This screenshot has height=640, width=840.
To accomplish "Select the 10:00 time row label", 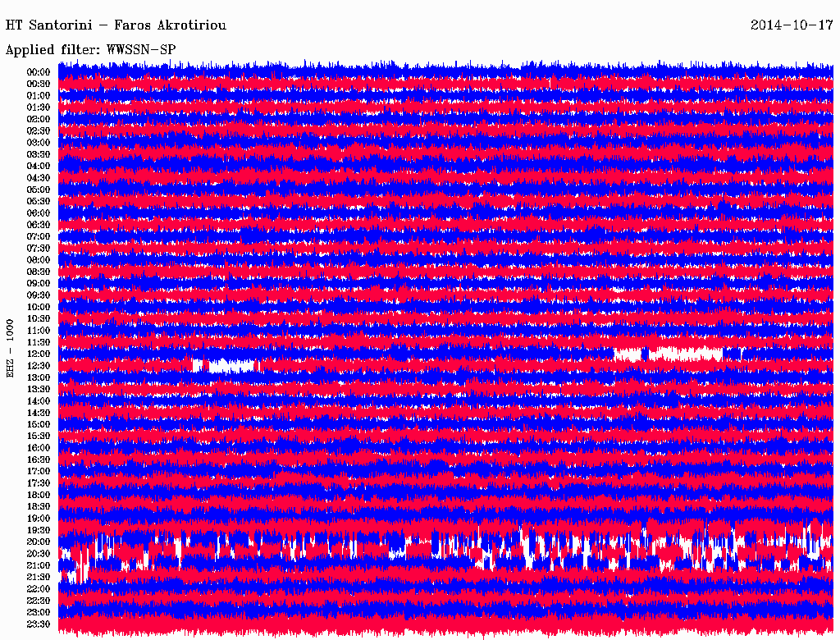I will (39, 307).
